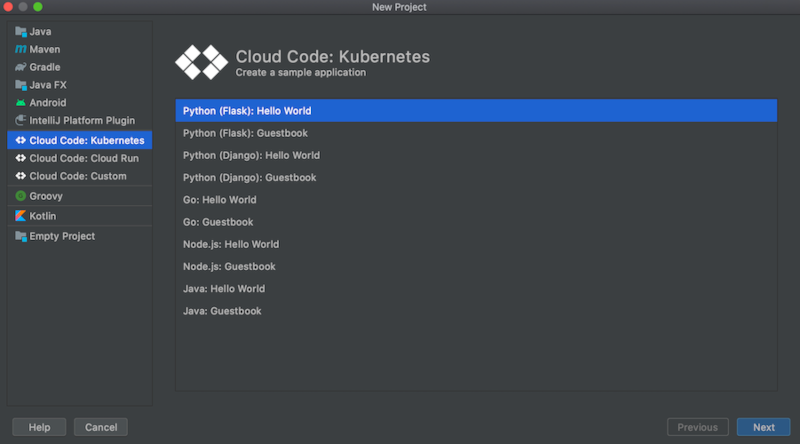
Task: Click the Kotlin logo icon
Action: 20,215
